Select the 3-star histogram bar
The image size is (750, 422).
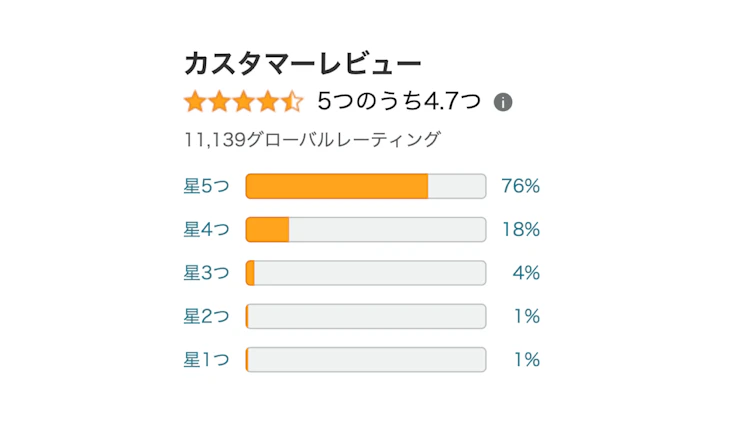point(365,273)
